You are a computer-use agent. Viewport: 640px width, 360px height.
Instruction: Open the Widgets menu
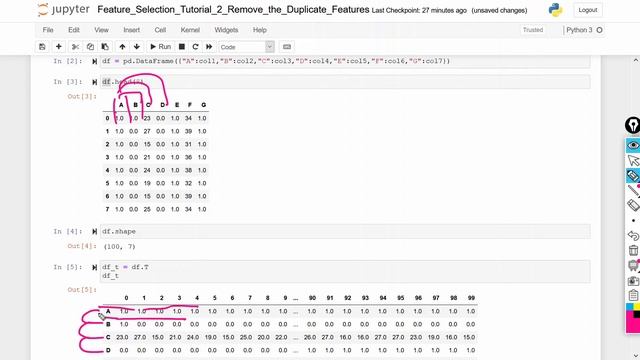pyautogui.click(x=226, y=30)
